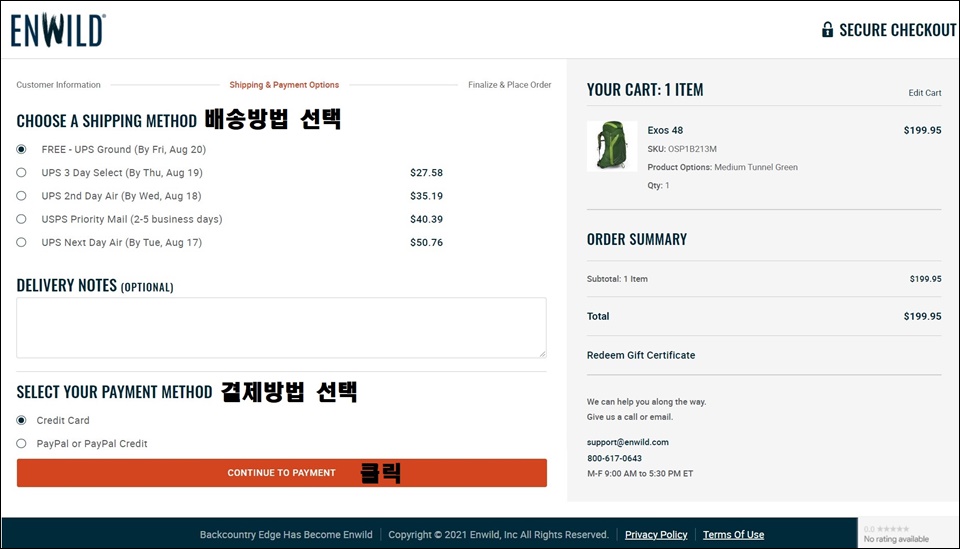
Task: Click the secure checkout padlock icon
Action: pyautogui.click(x=827, y=29)
